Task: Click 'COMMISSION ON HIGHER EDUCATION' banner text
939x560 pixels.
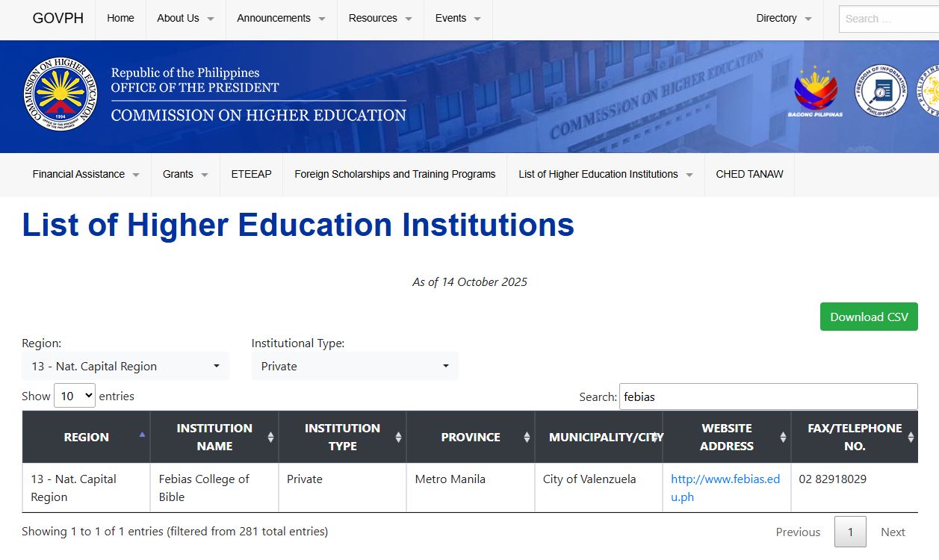Action: coord(258,115)
